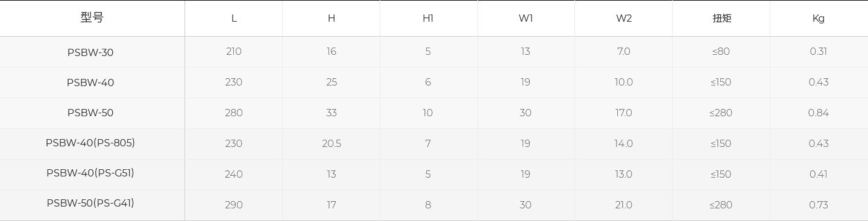Select the 17.0 W2 value
The width and height of the screenshot is (868, 221).
click(624, 113)
